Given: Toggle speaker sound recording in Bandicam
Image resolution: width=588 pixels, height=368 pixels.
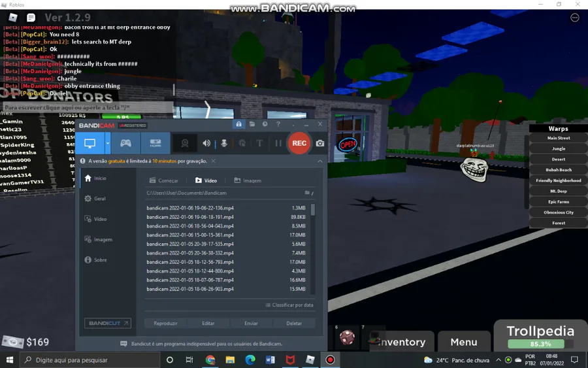Looking at the screenshot, I should pyautogui.click(x=206, y=143).
